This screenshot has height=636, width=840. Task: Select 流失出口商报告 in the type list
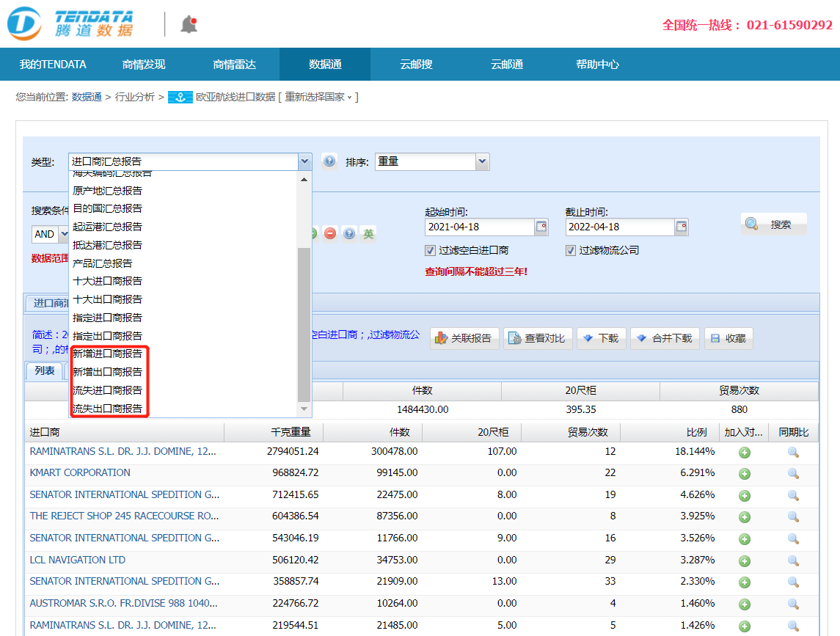tap(108, 409)
